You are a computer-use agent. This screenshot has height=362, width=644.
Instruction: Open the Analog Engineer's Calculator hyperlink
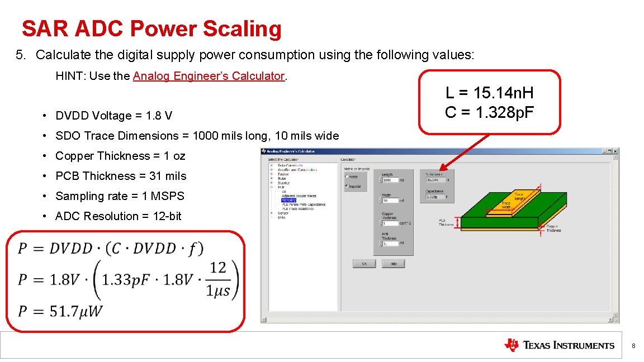pyautogui.click(x=208, y=77)
